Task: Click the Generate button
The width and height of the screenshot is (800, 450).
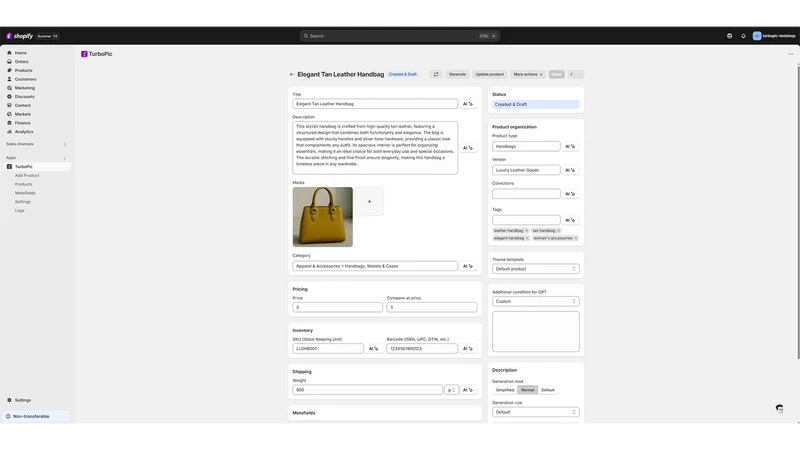Action: click(x=457, y=74)
